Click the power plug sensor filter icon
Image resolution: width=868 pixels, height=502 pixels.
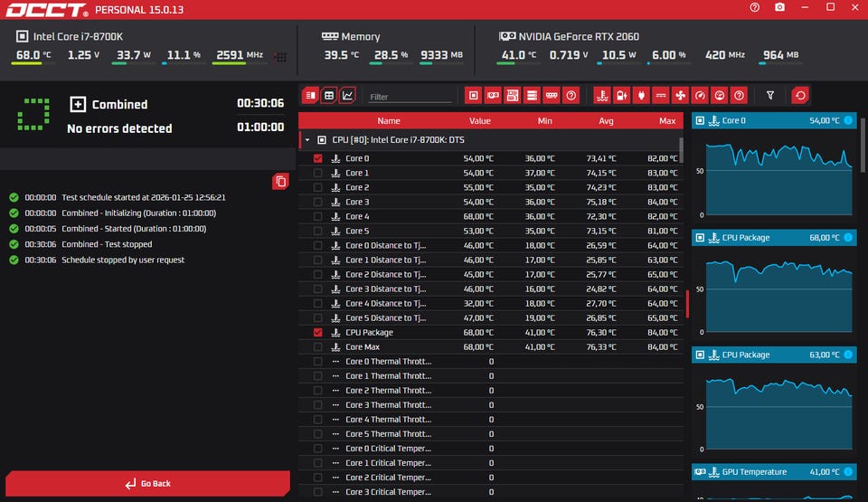click(641, 95)
